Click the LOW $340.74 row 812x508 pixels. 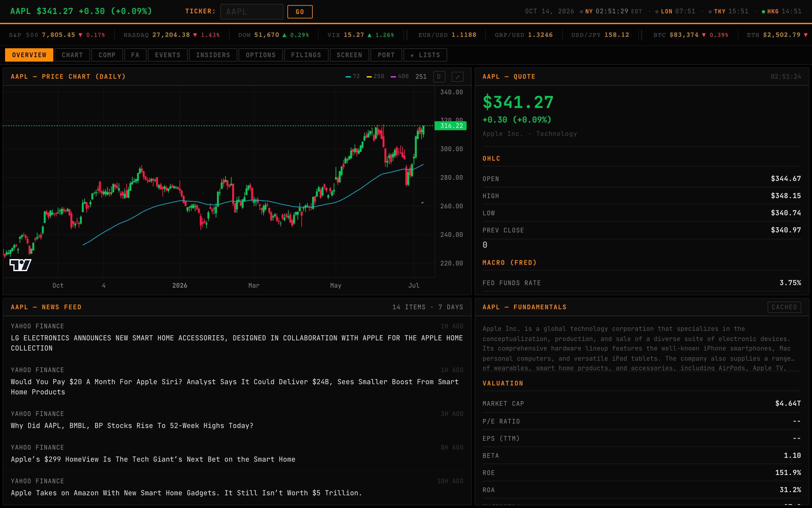pos(642,213)
